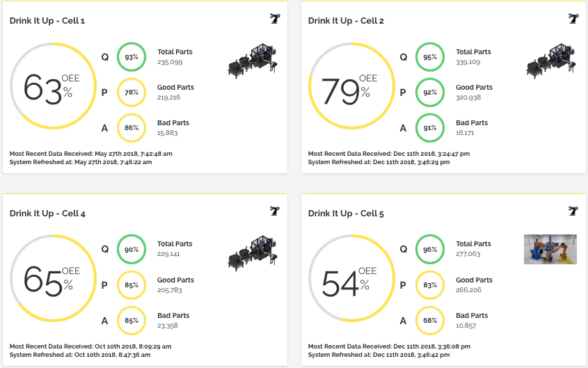Select the Drink It Up - Cell 5 title
588x368 pixels.
346,214
